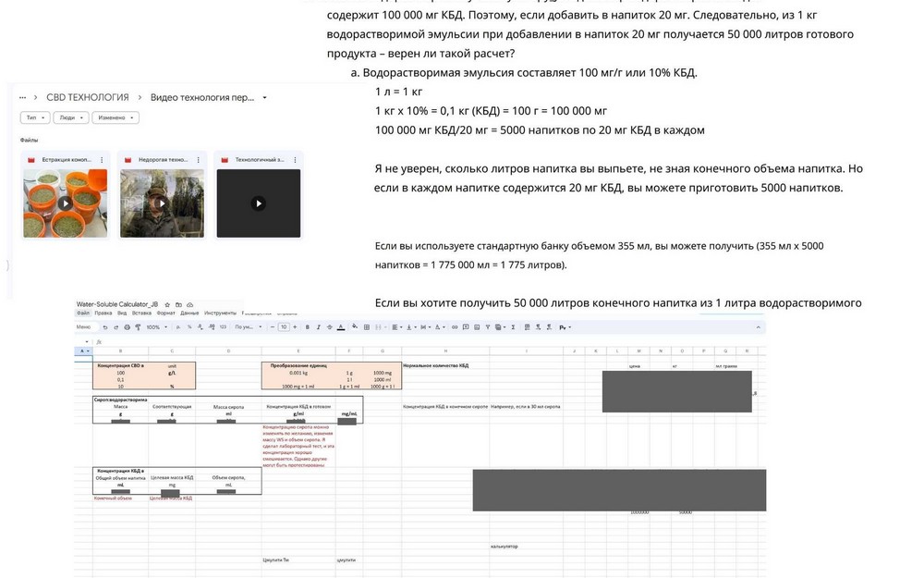924x578 pixels.
Task: Move the spreadsheet to another folder
Action: (178, 305)
